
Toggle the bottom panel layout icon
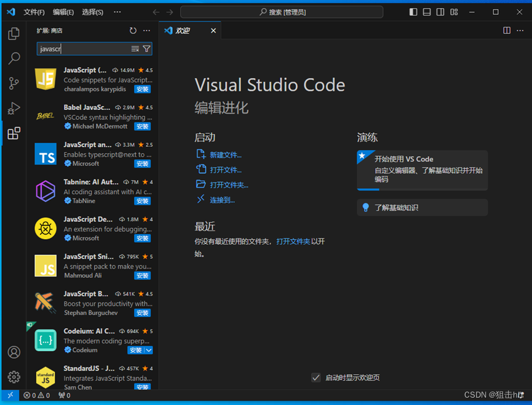pos(427,12)
